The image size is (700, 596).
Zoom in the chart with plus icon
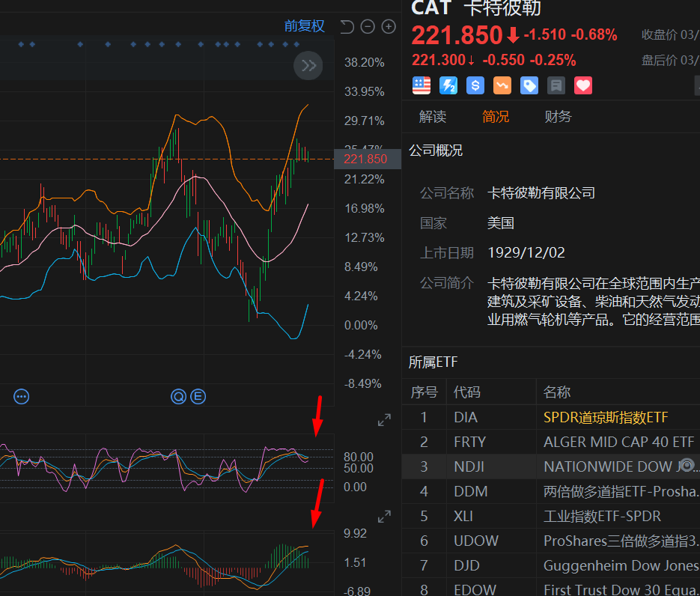(x=389, y=27)
